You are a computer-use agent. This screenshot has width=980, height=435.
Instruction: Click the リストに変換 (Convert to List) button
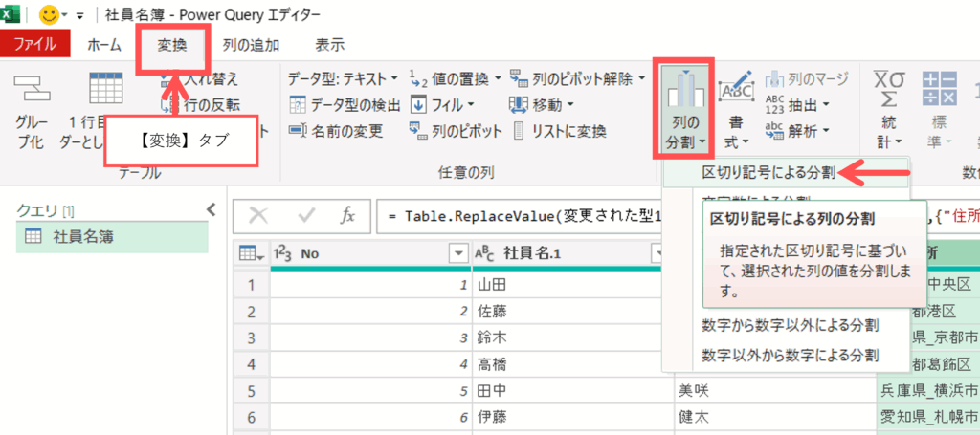[x=560, y=131]
